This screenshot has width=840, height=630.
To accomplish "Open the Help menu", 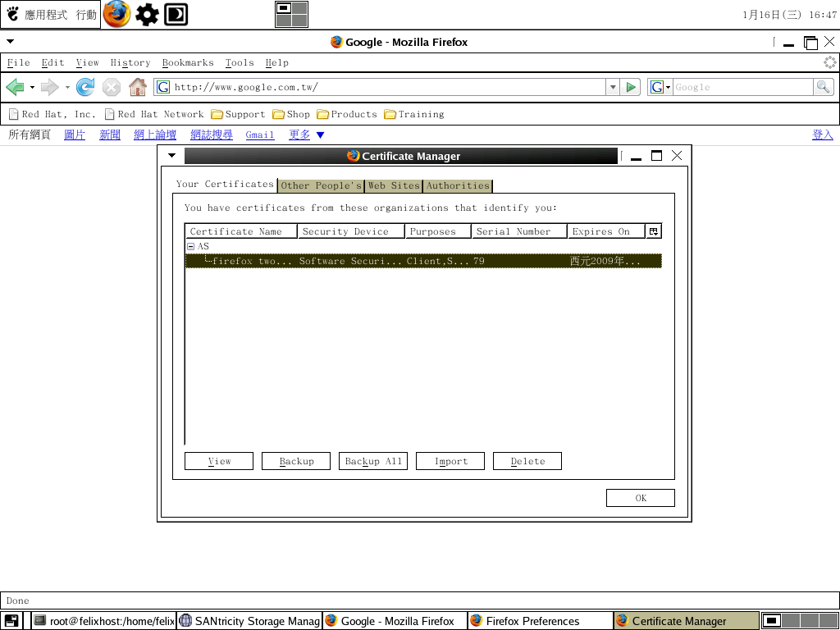I will coord(277,62).
